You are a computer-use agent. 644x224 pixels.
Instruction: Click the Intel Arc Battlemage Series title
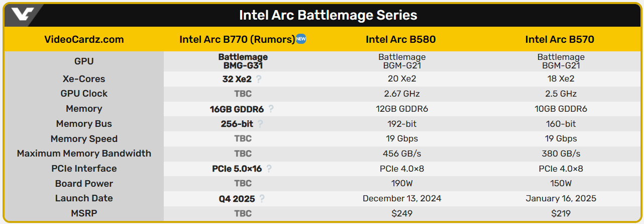328,15
